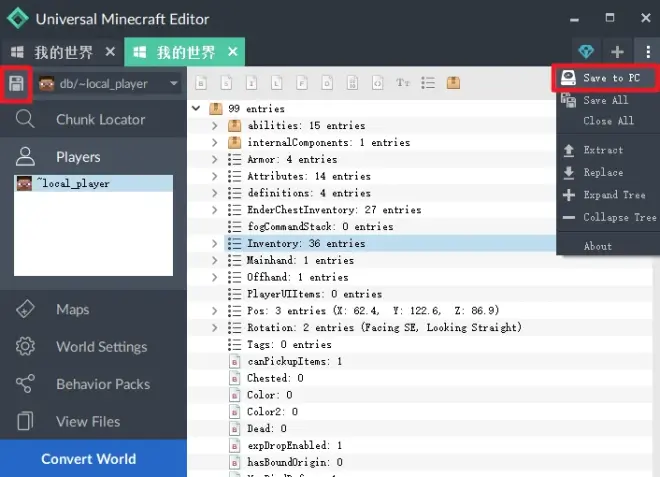Select the fogCommandStack row
Image resolution: width=660 pixels, height=477 pixels.
320,227
